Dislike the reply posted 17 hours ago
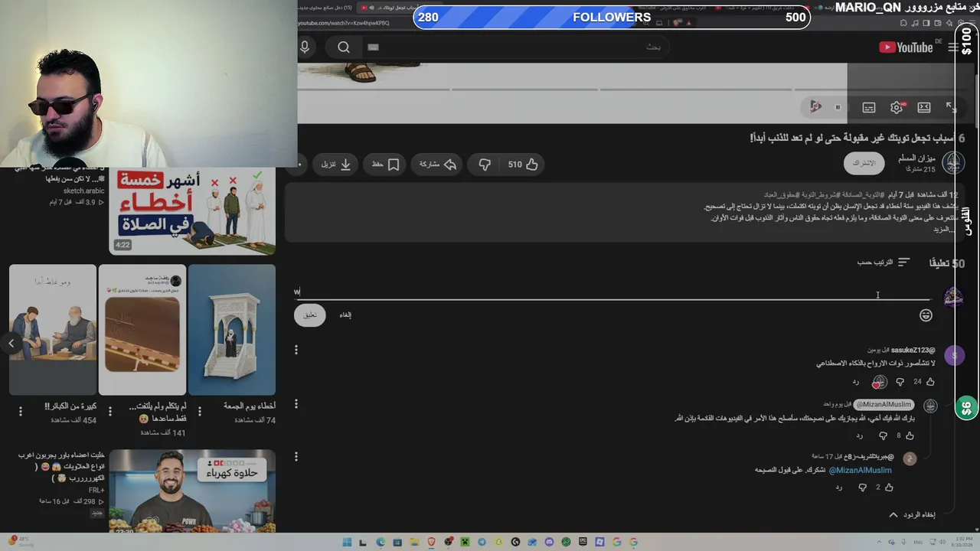The width and height of the screenshot is (980, 551). point(862,487)
